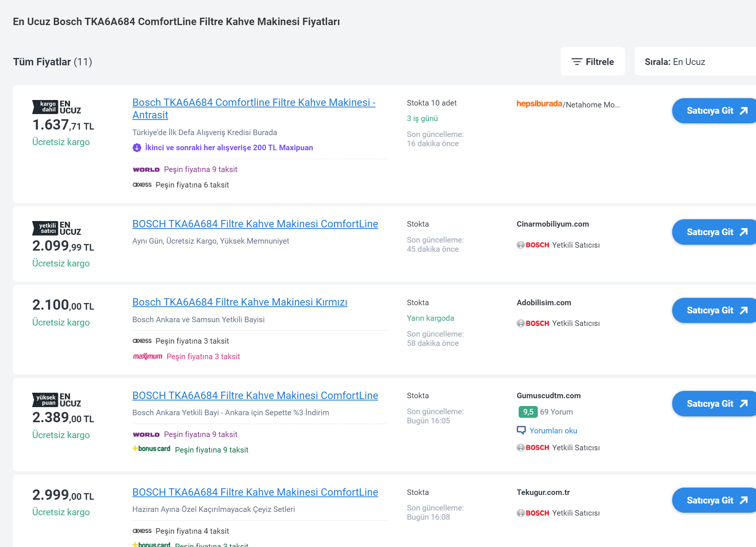The height and width of the screenshot is (547, 756).
Task: Click bonus card logo with 9 taksit
Action: pyautogui.click(x=151, y=449)
